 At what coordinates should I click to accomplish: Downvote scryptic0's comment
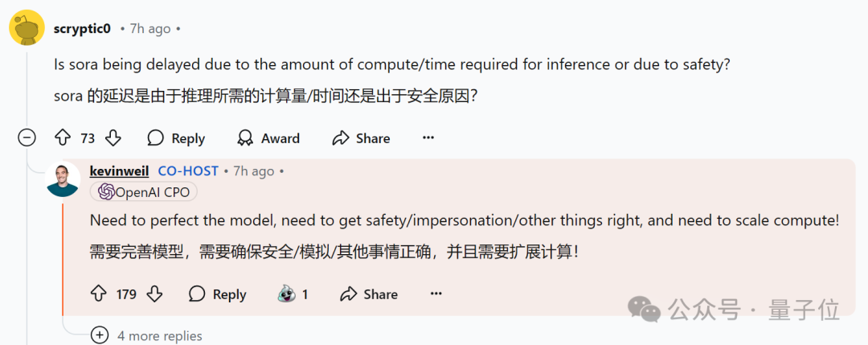pos(113,138)
